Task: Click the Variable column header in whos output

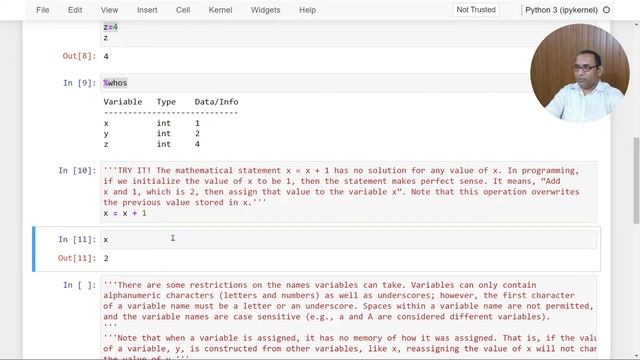Action: [x=122, y=102]
